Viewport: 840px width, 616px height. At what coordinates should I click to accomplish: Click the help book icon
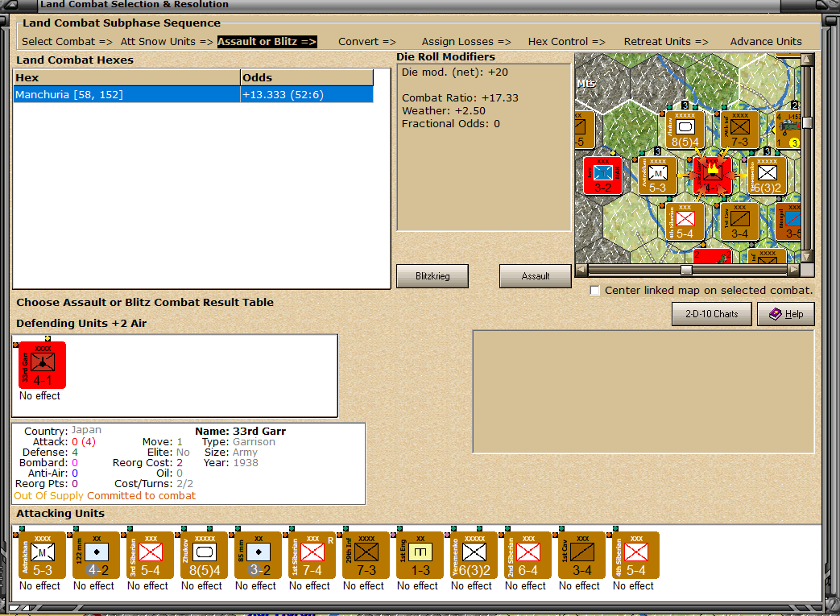[x=775, y=314]
